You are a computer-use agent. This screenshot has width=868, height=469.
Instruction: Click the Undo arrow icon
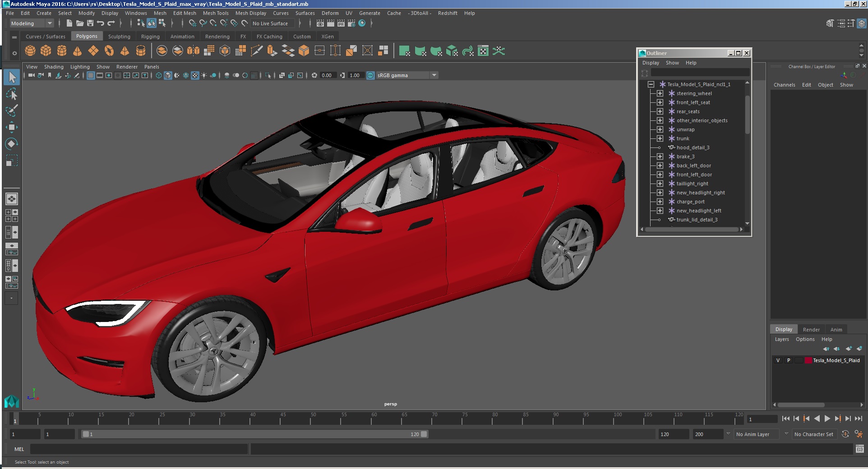coord(101,23)
